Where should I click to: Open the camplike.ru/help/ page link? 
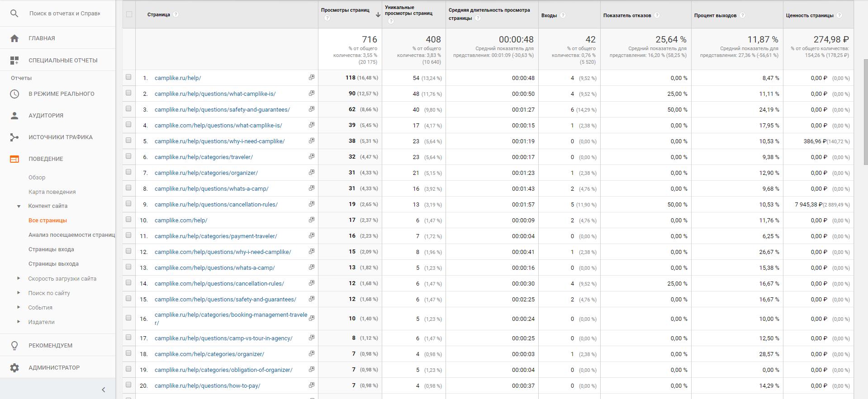pyautogui.click(x=178, y=78)
